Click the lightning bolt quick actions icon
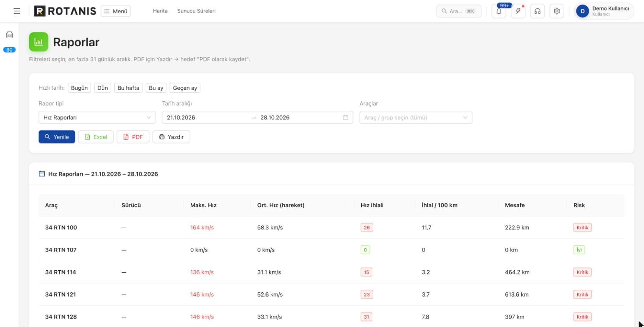 pyautogui.click(x=518, y=11)
